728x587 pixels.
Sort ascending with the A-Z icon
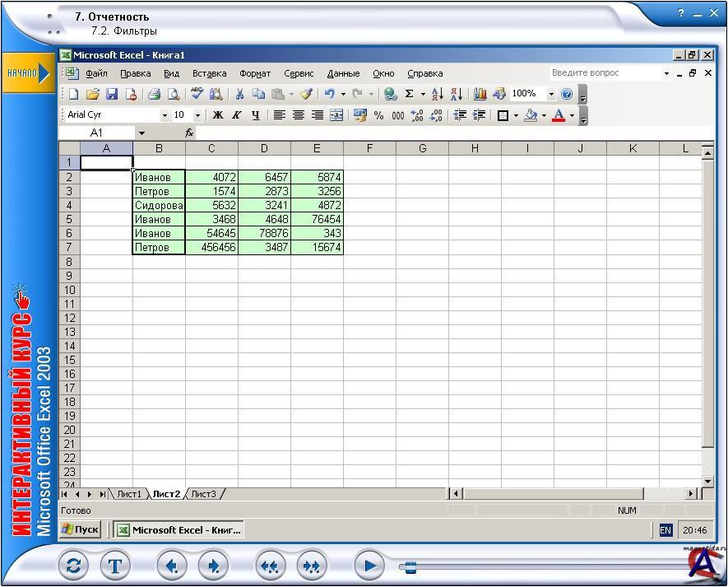[x=438, y=95]
